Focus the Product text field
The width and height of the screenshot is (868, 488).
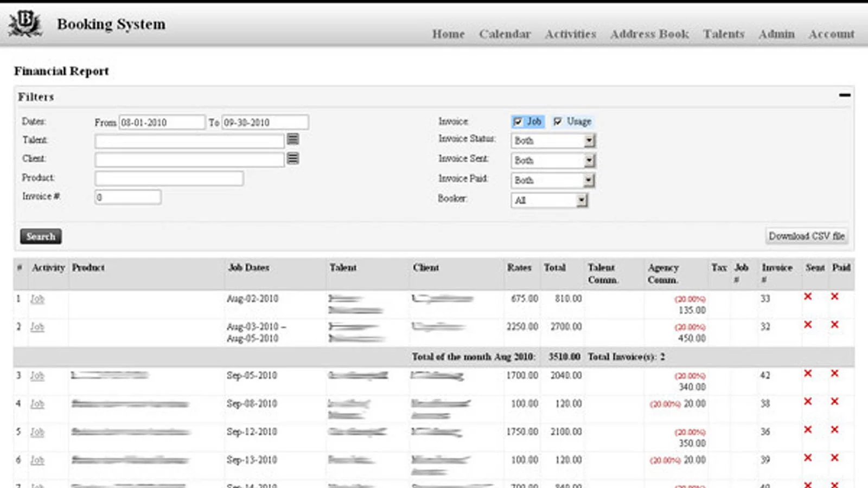(x=169, y=178)
